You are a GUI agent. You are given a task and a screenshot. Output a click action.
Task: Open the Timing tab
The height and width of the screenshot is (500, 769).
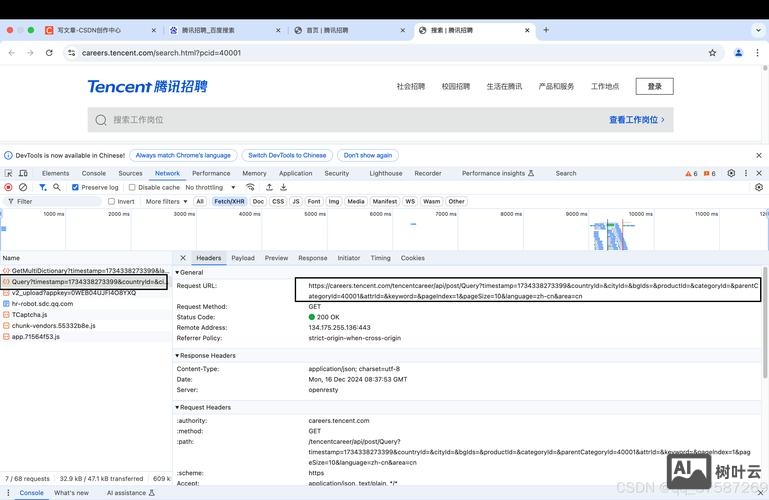pyautogui.click(x=381, y=258)
